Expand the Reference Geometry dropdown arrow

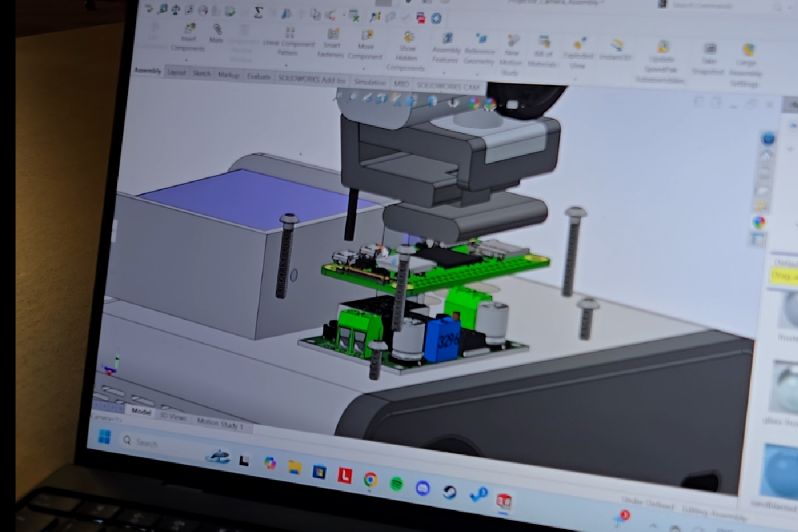(x=477, y=74)
